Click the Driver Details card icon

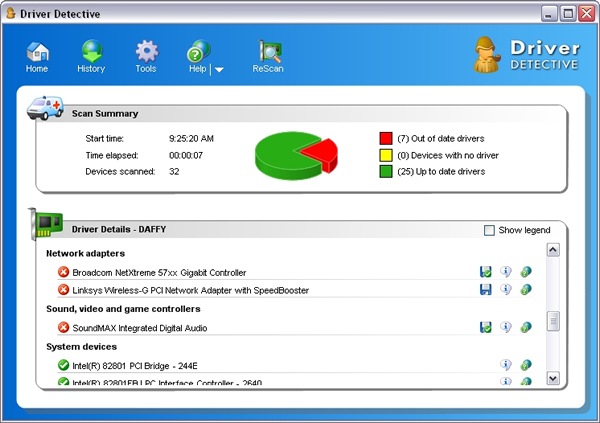[46, 224]
